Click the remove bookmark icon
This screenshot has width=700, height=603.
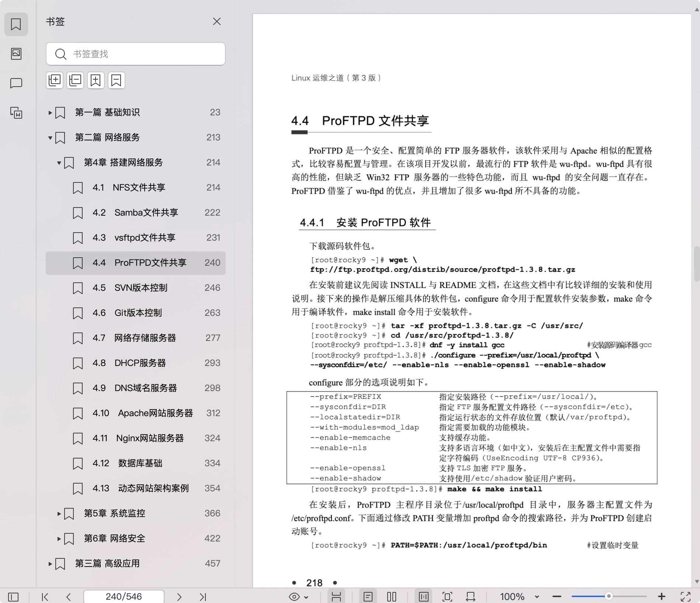click(117, 80)
